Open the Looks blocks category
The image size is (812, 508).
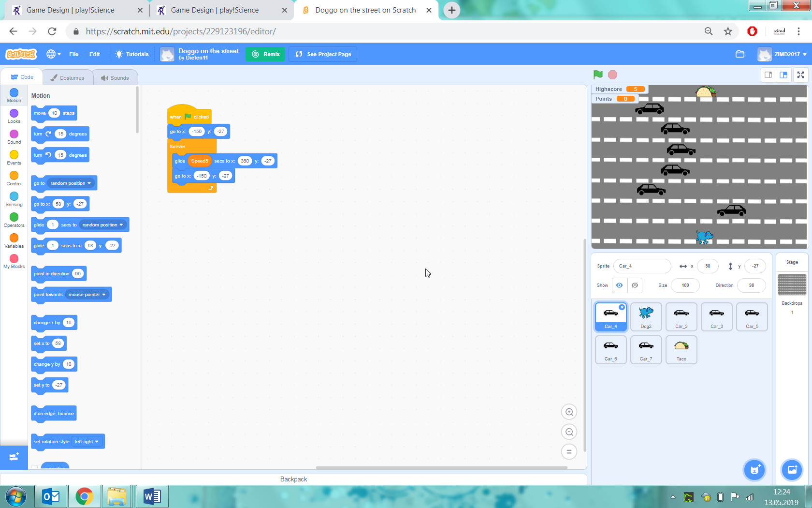pyautogui.click(x=14, y=116)
